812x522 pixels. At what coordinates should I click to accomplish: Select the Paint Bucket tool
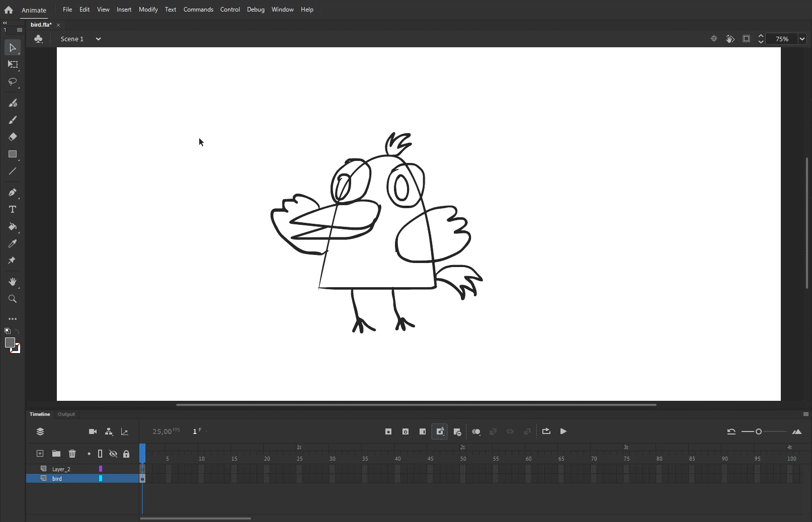click(13, 226)
